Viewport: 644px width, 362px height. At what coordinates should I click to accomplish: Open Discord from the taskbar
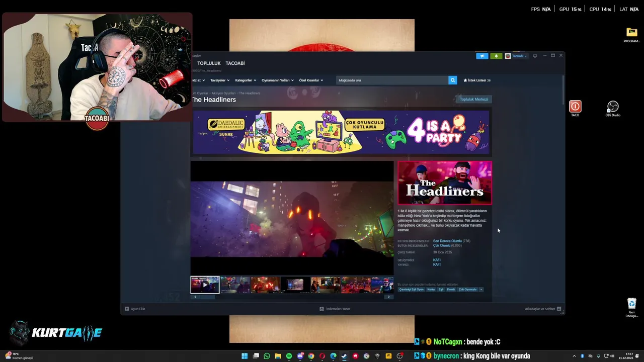(x=300, y=356)
